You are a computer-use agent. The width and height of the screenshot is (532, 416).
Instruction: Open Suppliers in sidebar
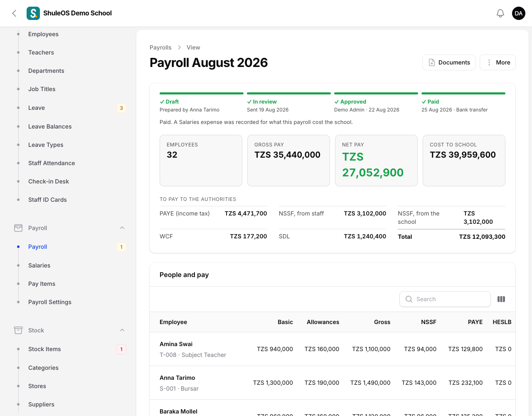tap(41, 404)
